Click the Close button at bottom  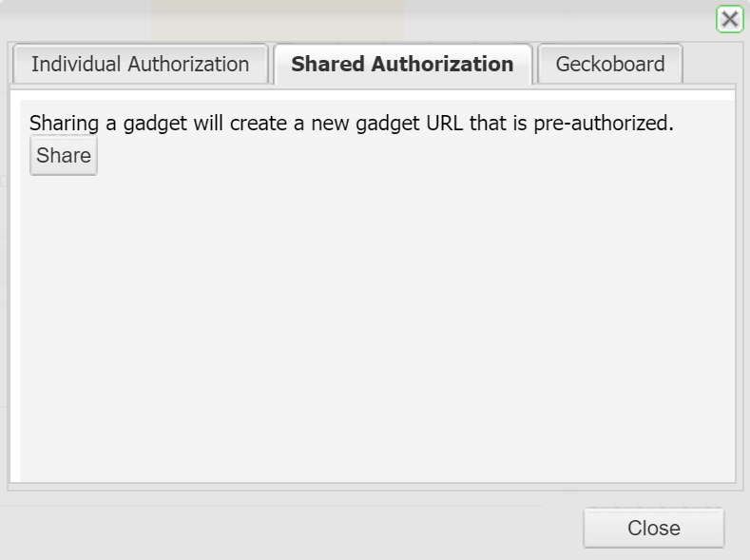coord(654,528)
